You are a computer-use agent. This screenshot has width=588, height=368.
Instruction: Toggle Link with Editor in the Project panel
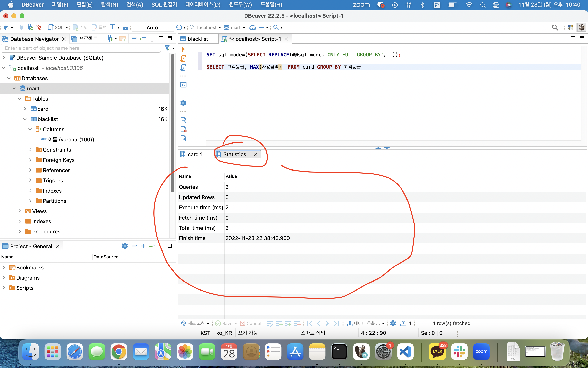click(152, 246)
